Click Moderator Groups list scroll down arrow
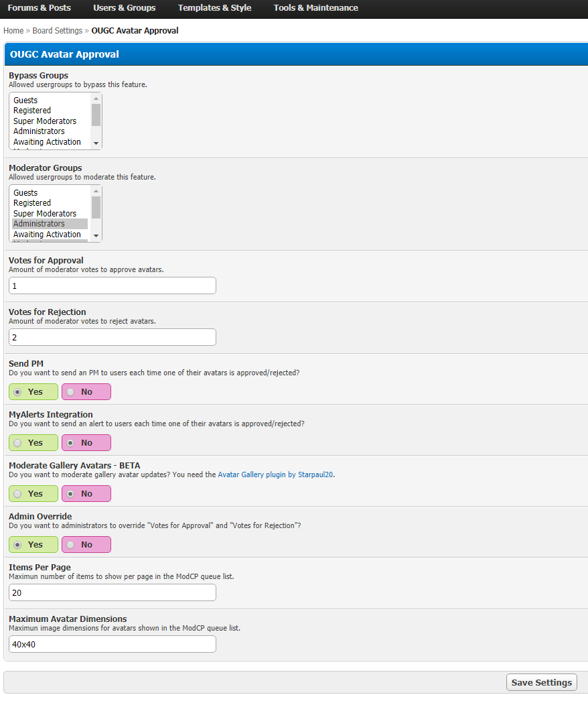588x701 pixels. click(x=96, y=236)
